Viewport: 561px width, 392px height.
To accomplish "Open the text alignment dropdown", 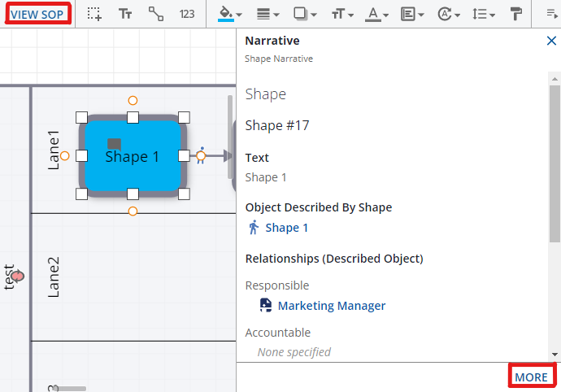I will point(412,14).
